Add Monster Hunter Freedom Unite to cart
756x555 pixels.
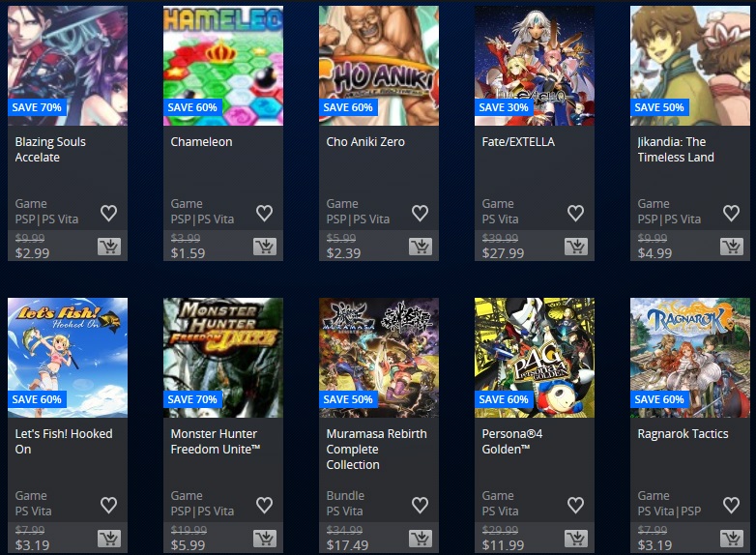point(265,539)
